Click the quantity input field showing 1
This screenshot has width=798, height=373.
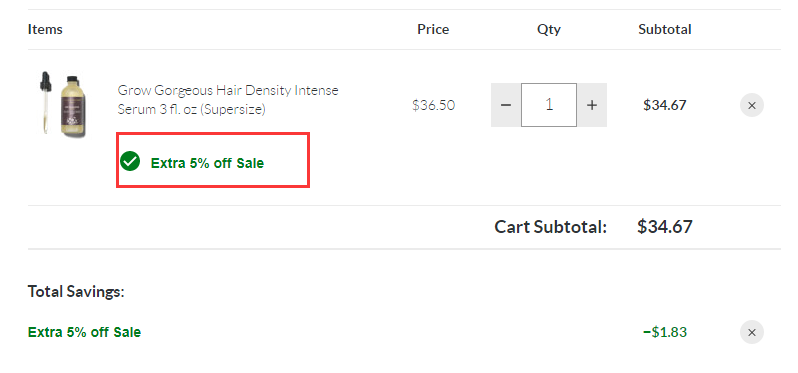549,105
